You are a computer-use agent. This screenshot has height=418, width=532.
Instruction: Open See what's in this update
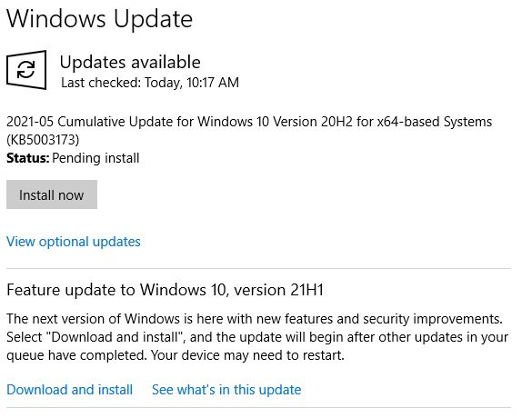[226, 390]
